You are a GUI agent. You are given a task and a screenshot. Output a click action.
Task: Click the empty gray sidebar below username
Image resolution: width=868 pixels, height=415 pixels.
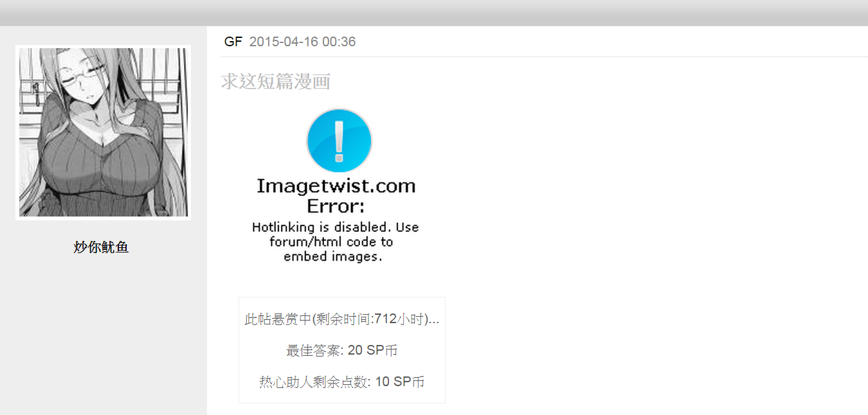coord(103,334)
